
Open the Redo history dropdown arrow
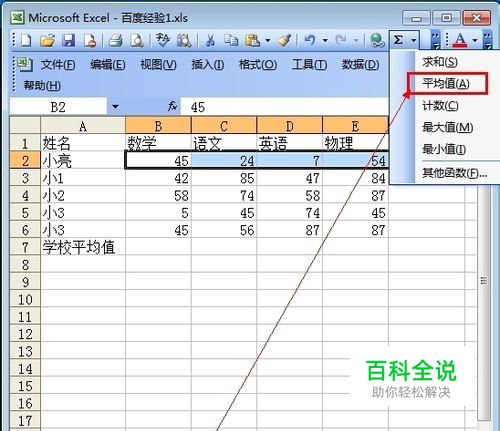click(356, 41)
